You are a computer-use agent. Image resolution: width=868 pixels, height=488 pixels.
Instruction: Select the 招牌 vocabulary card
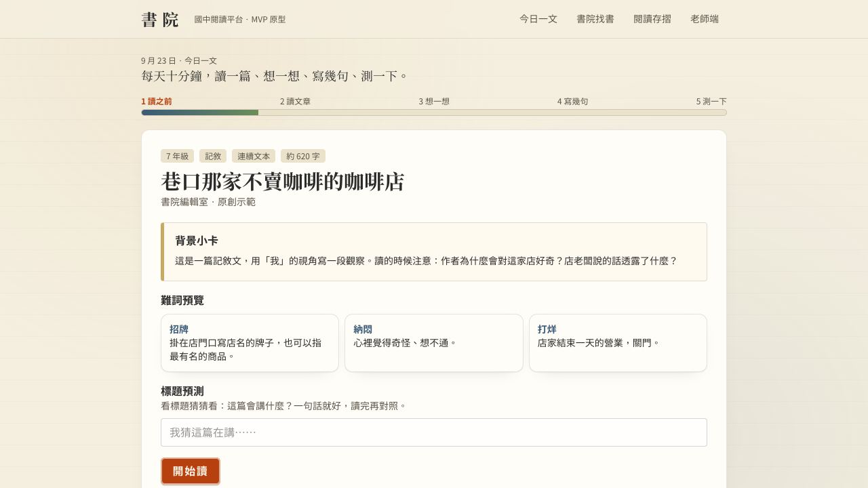pyautogui.click(x=250, y=343)
